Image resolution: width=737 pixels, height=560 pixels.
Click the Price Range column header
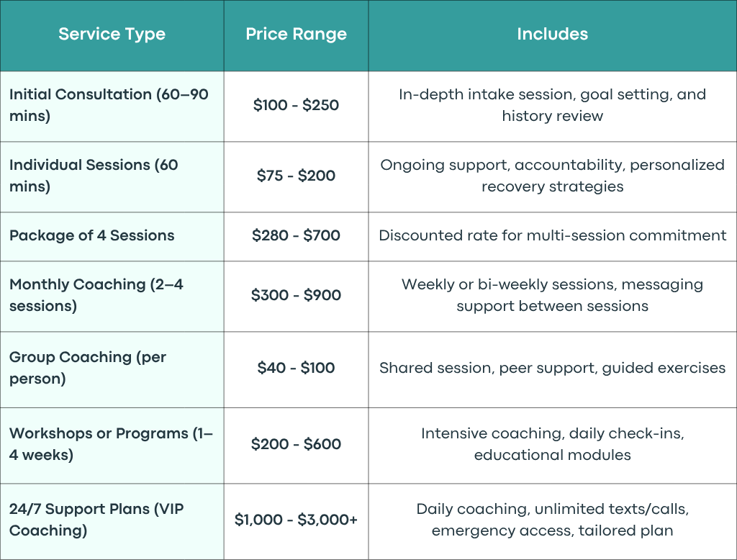pyautogui.click(x=296, y=35)
